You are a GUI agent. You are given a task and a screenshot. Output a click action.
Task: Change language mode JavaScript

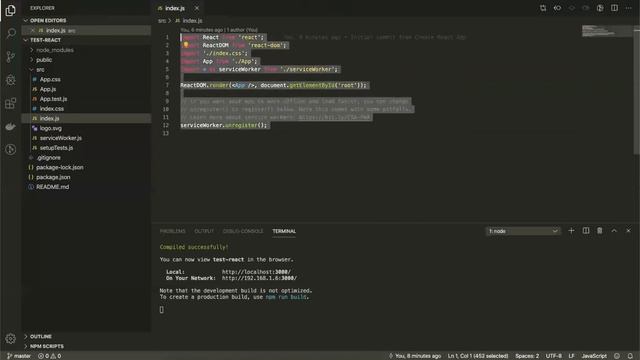[x=594, y=356]
